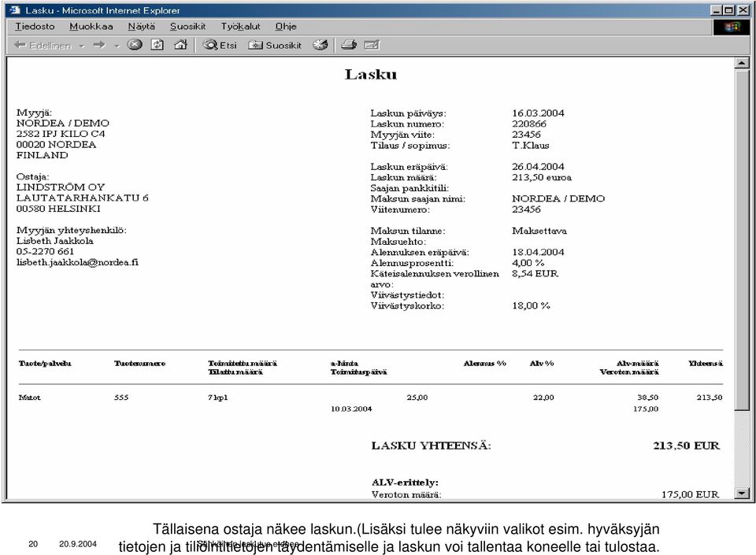756x555 pixels.
Task: Click the delivery date 10.03.2004
Action: [351, 409]
